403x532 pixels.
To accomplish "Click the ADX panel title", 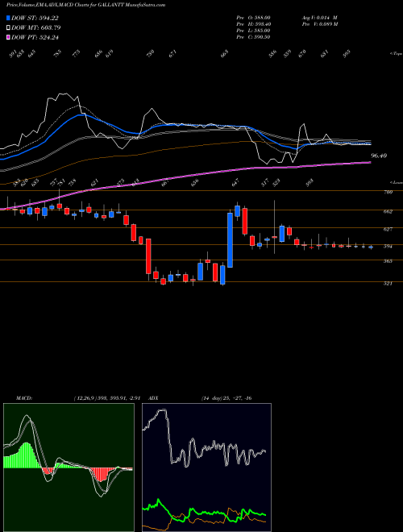I will [x=154, y=398].
